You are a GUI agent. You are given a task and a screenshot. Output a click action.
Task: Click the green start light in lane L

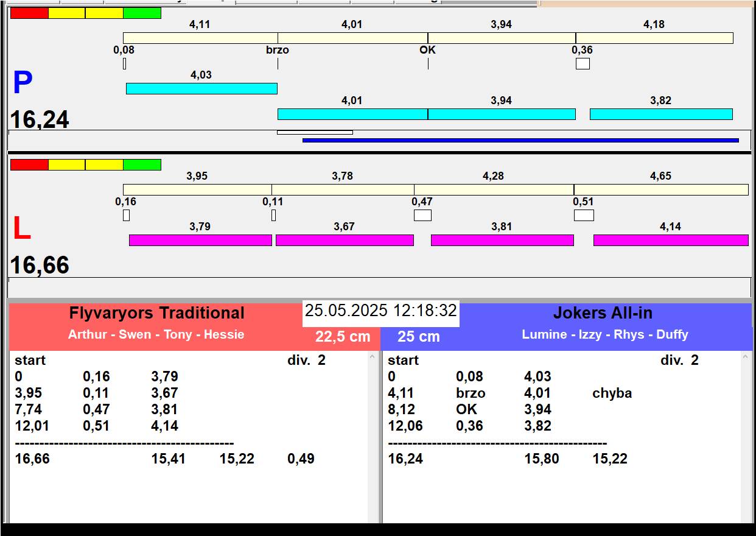pos(142,164)
